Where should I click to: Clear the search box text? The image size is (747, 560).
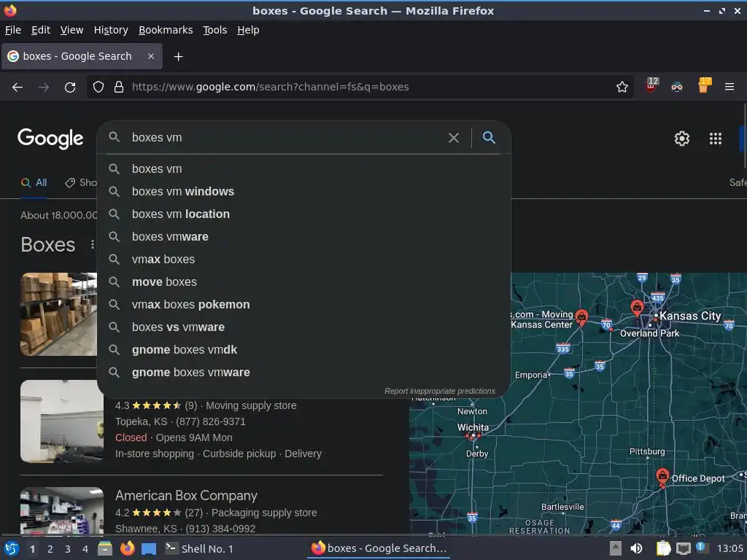[x=454, y=138]
